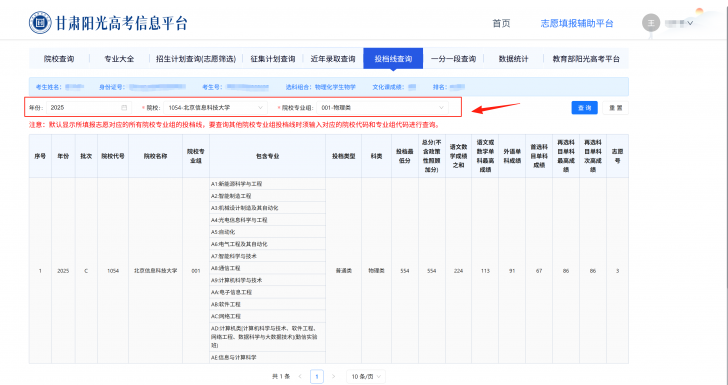
Task: Click the 科类 column header
Action: (377, 156)
